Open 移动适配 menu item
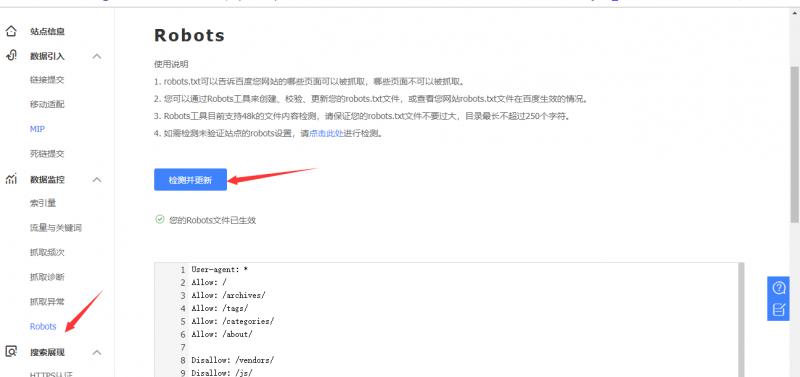 47,104
